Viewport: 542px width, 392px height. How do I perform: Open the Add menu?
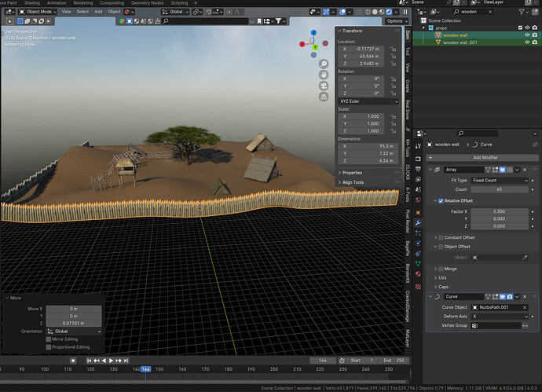coord(98,12)
